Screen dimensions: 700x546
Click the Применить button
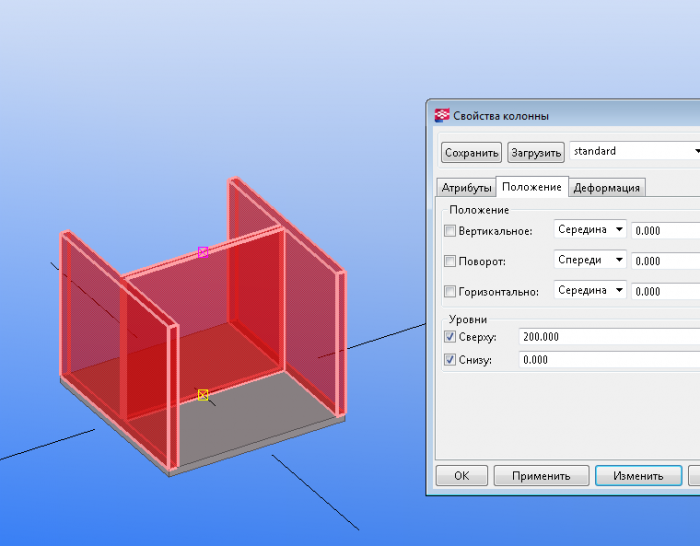point(541,476)
